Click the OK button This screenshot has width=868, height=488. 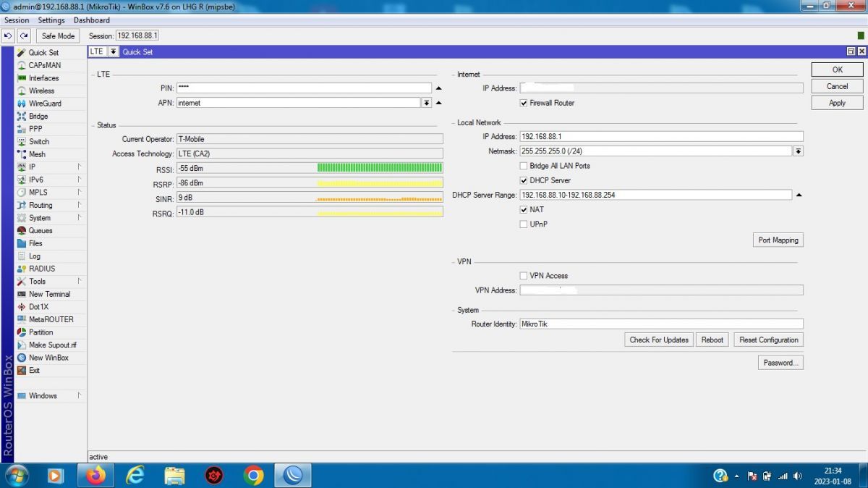point(837,70)
